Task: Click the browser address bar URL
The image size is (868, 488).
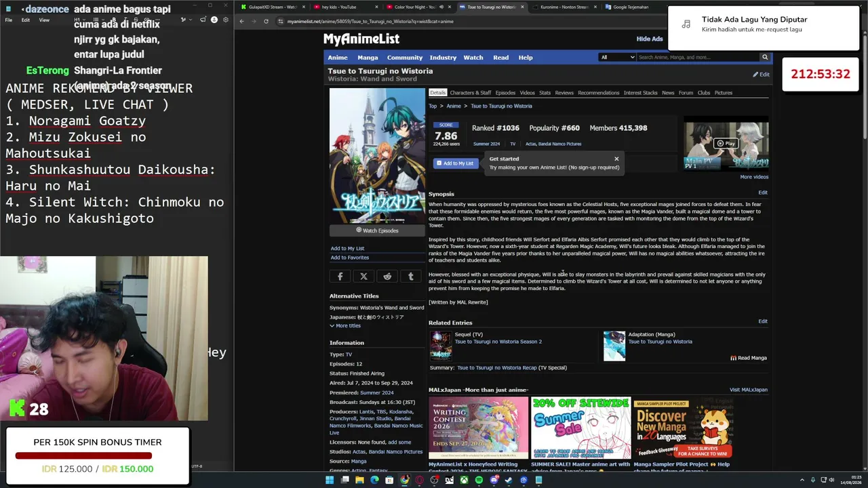Action: [370, 21]
